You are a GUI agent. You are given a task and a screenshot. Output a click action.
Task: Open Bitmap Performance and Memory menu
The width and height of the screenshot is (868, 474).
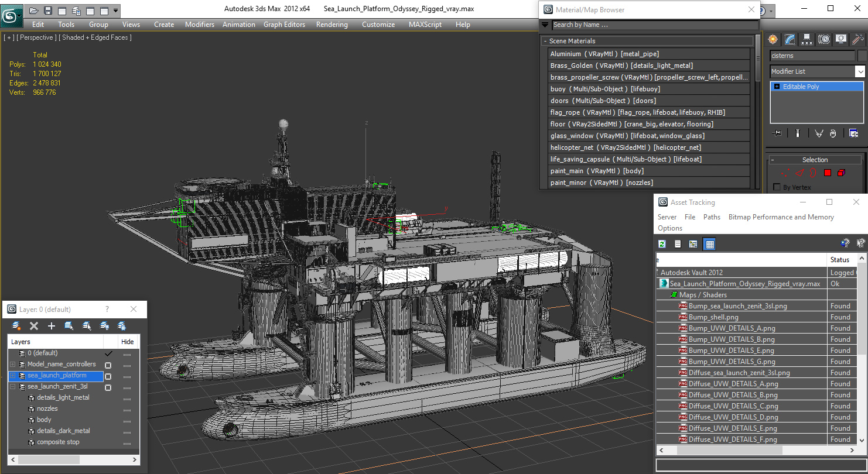pyautogui.click(x=781, y=217)
